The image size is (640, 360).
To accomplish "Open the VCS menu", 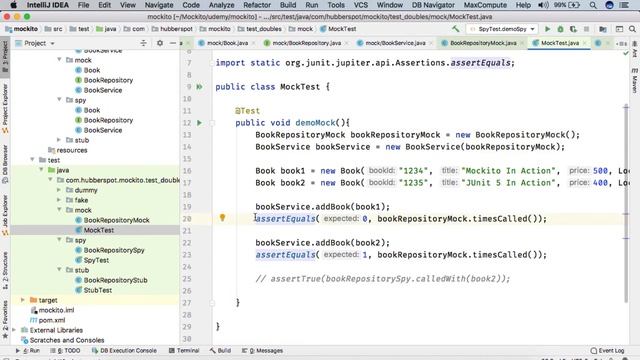I will [x=360, y=5].
